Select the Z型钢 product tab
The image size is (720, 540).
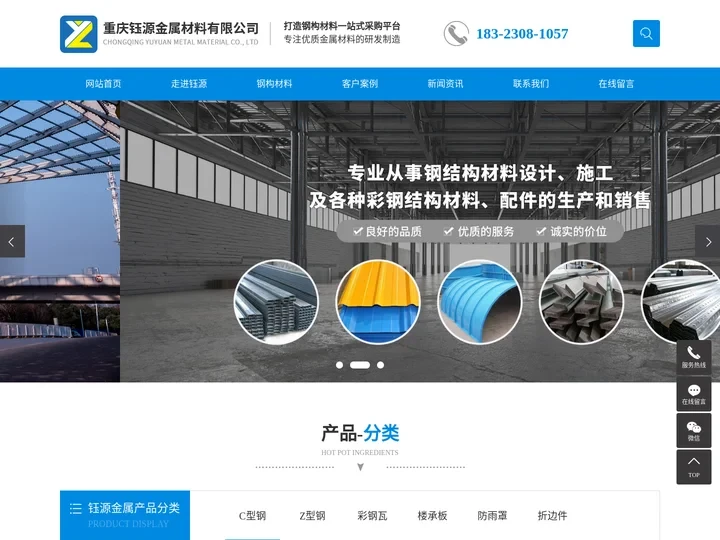coord(312,516)
